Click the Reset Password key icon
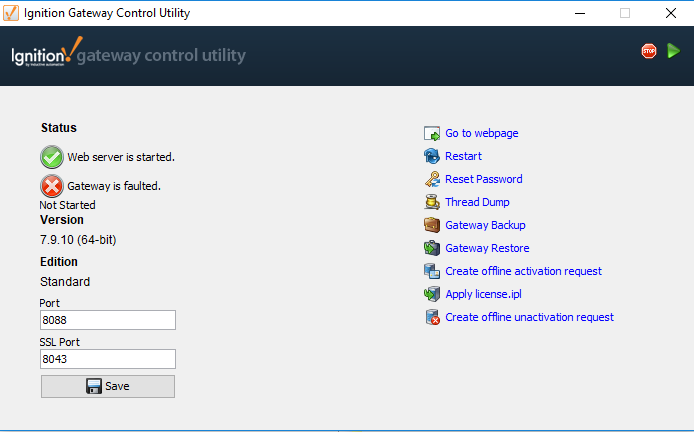The height and width of the screenshot is (432, 694). pos(432,179)
